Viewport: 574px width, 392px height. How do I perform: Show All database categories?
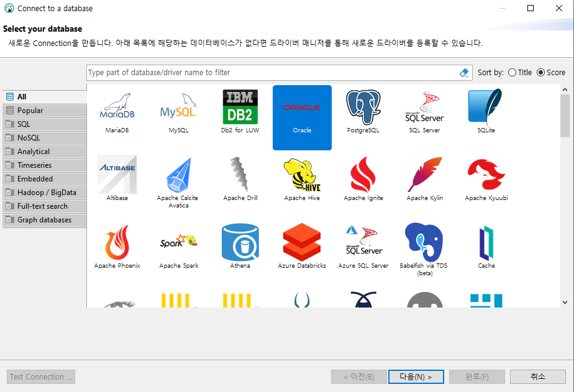point(45,97)
